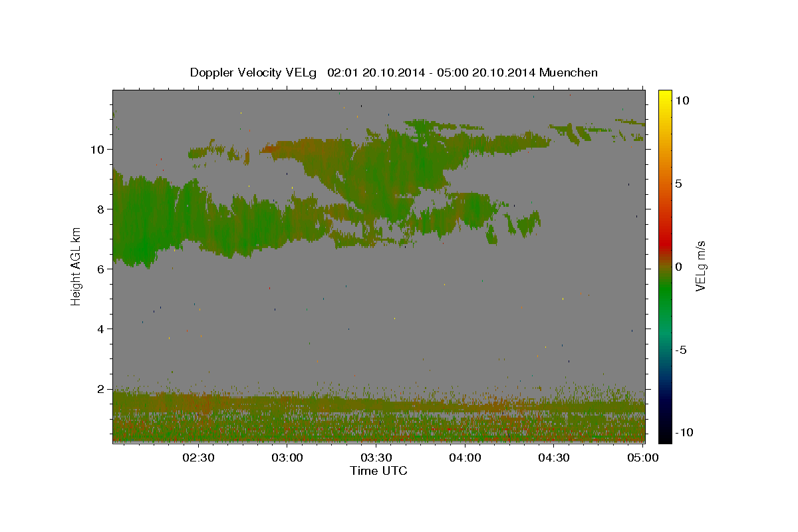Click the '04:00' time tick label
Screen dimensions: 798x532
[x=465, y=458]
